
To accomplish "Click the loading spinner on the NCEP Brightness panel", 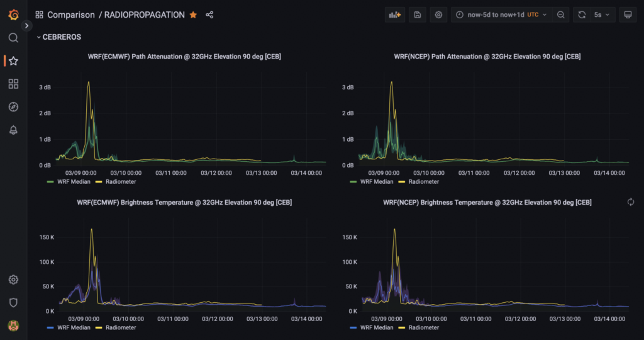I will pos(631,202).
